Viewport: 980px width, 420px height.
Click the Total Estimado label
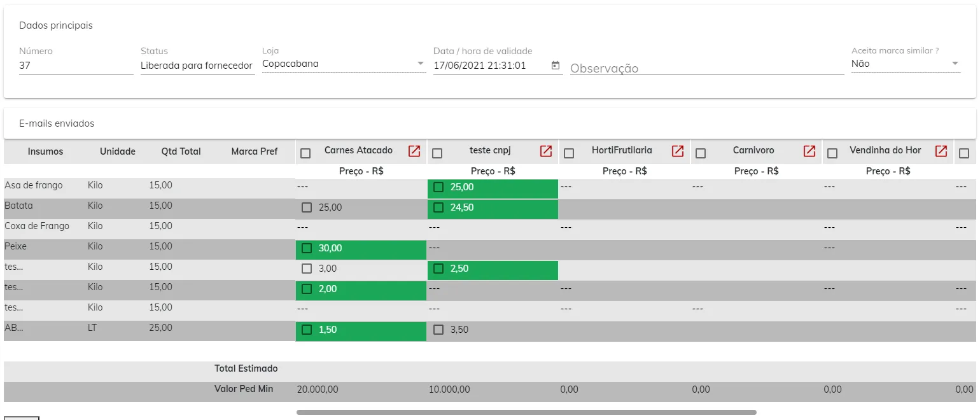(246, 368)
